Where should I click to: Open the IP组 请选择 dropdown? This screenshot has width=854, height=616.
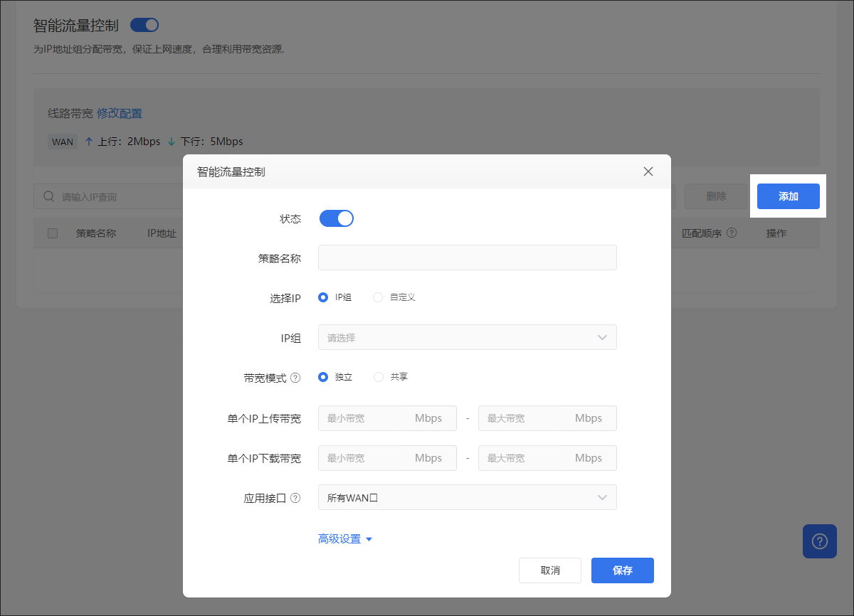(x=467, y=337)
